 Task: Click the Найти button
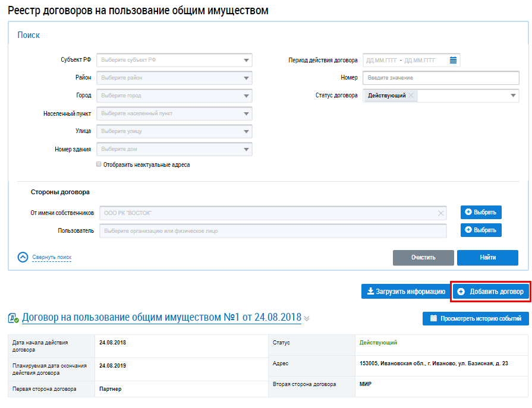point(487,258)
